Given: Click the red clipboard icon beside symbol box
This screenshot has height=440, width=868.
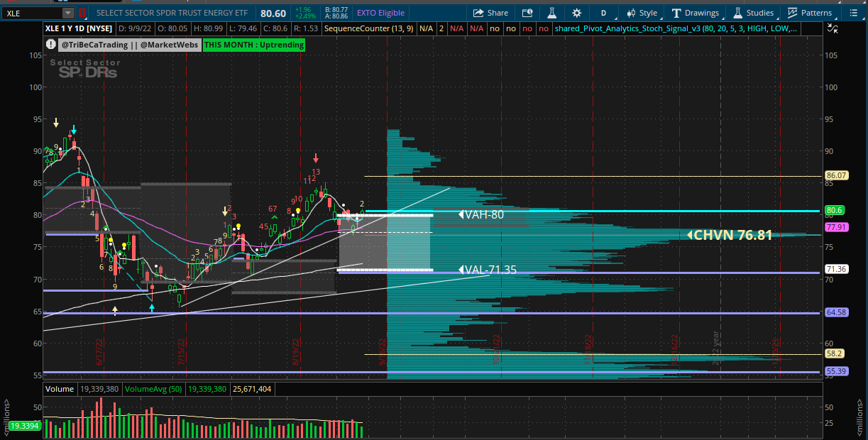Looking at the screenshot, I should pyautogui.click(x=82, y=13).
